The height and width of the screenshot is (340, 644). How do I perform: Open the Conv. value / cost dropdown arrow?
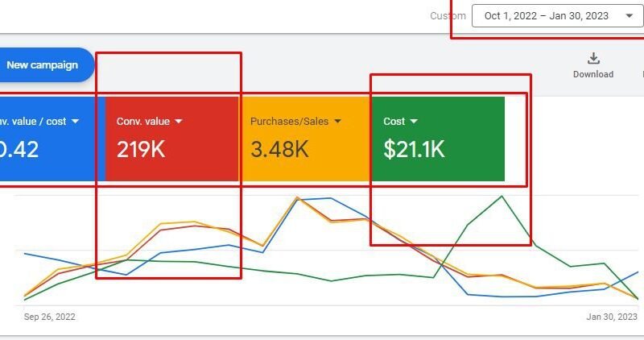(75, 122)
